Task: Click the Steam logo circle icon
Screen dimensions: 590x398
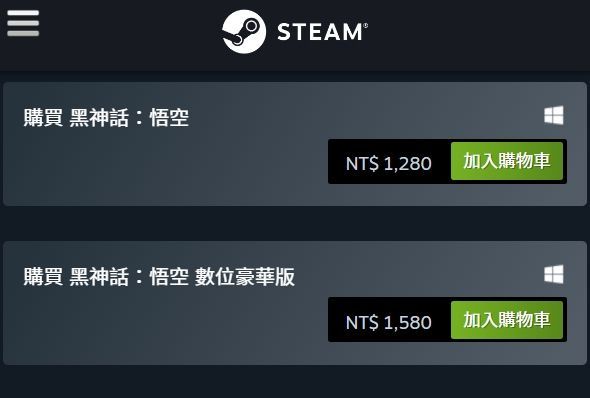Action: [x=244, y=32]
